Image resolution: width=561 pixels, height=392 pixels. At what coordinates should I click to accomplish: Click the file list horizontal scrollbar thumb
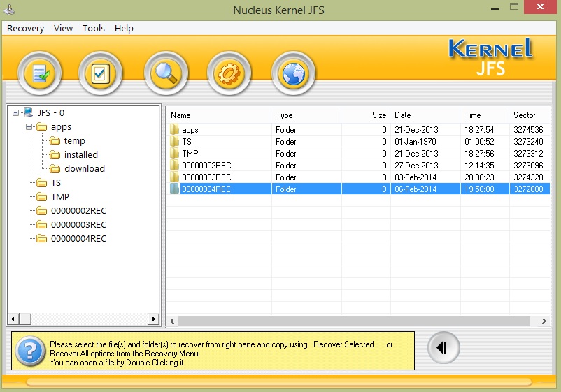pos(354,321)
